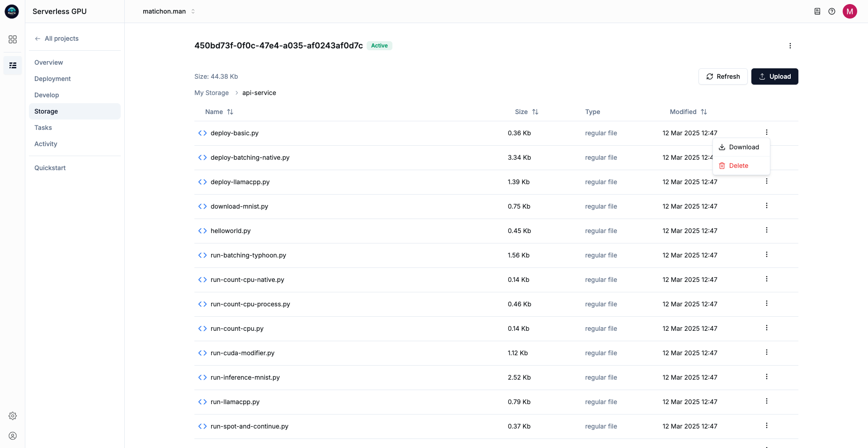Click the user account icon at bottom left
The width and height of the screenshot is (868, 448).
click(x=13, y=436)
